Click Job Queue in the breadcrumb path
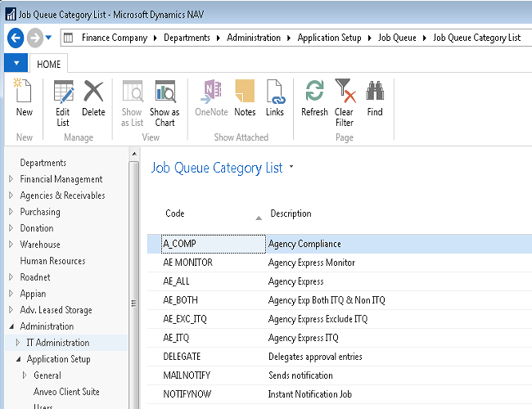Image resolution: width=532 pixels, height=409 pixels. point(397,38)
